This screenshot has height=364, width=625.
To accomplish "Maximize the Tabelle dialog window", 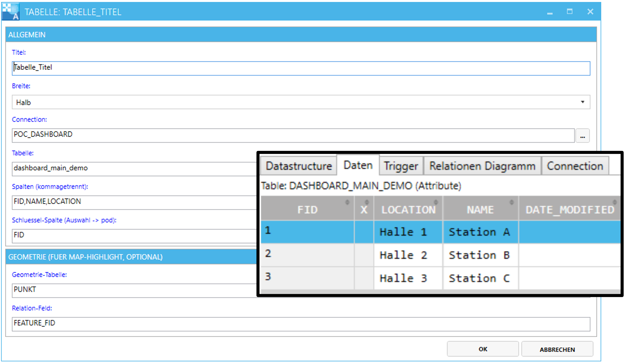I will point(569,11).
